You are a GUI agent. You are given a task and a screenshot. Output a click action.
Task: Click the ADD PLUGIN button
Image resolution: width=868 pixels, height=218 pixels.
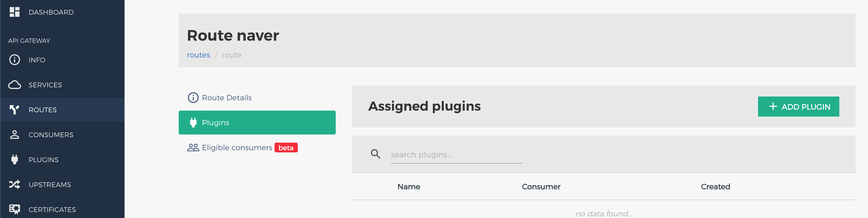click(x=798, y=107)
